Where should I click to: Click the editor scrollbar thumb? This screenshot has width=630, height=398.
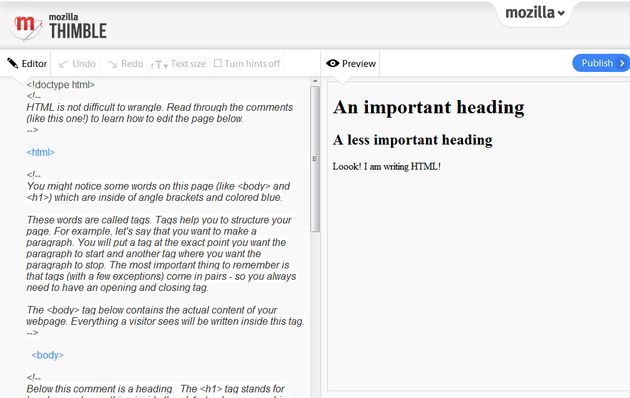point(315,159)
